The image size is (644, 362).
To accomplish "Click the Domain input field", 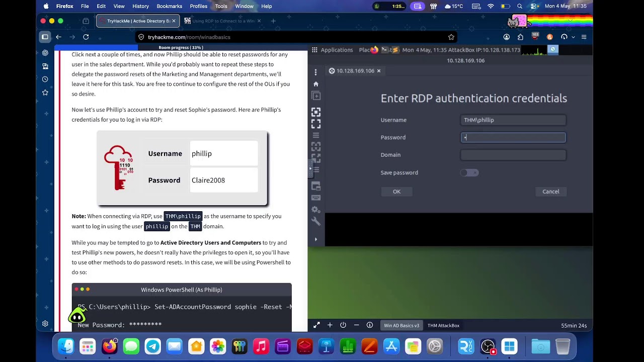I will pos(513,155).
